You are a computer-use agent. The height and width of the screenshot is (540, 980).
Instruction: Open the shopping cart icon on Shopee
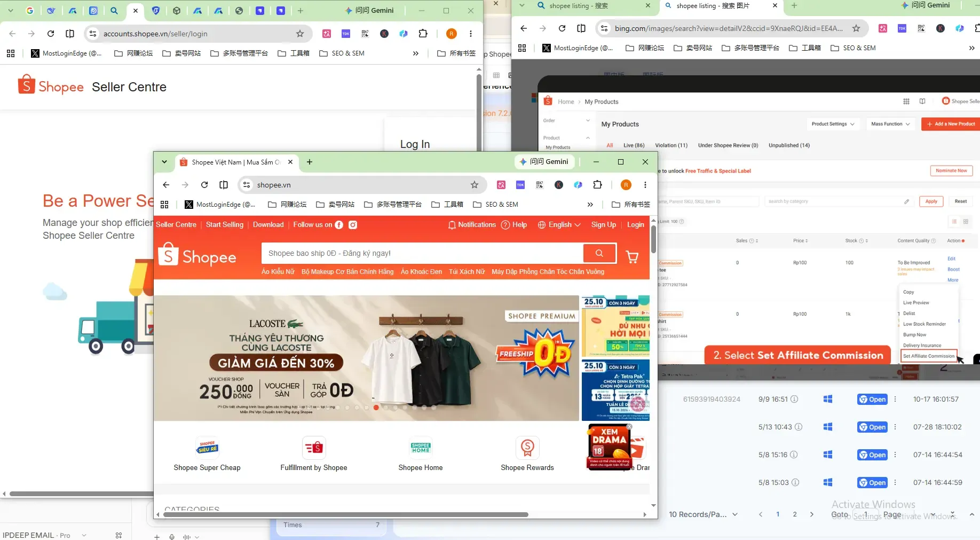[633, 257]
